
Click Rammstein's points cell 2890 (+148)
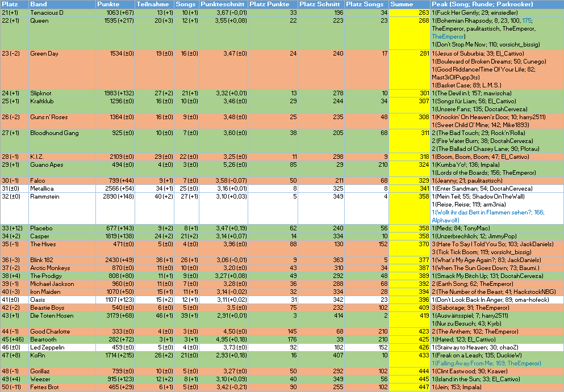(x=115, y=208)
